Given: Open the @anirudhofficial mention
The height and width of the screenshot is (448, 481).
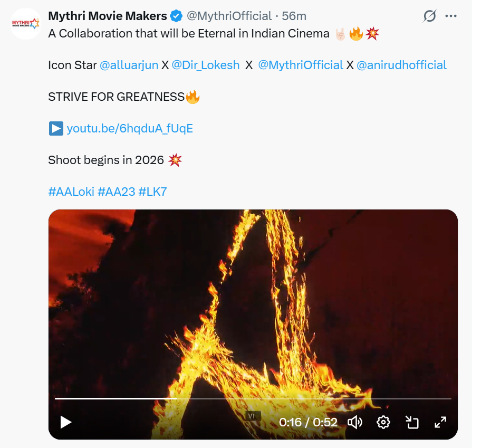Looking at the screenshot, I should [401, 65].
